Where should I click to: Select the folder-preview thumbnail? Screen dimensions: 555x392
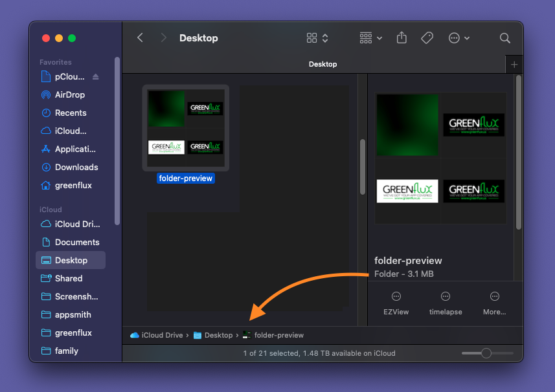pyautogui.click(x=186, y=129)
